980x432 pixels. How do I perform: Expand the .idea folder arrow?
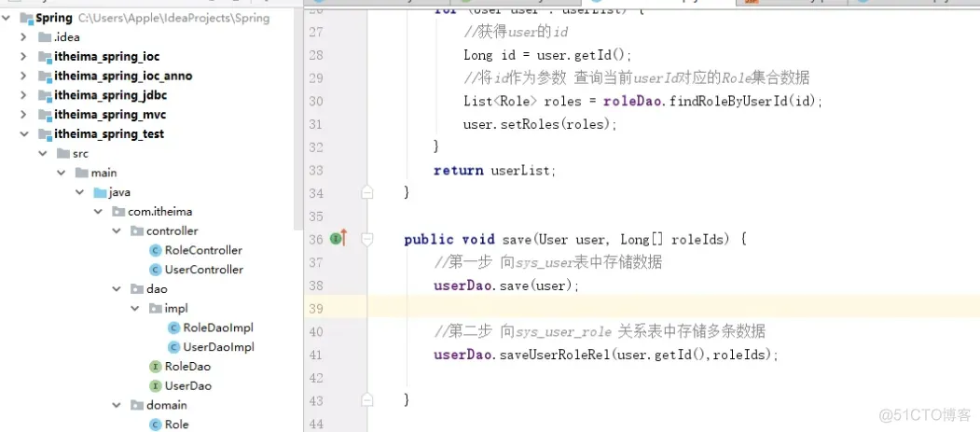pos(23,37)
